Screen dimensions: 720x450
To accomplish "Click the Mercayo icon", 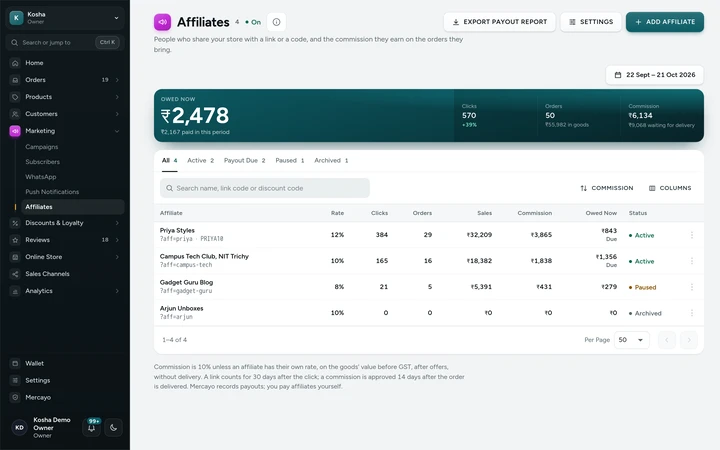I will pos(15,398).
